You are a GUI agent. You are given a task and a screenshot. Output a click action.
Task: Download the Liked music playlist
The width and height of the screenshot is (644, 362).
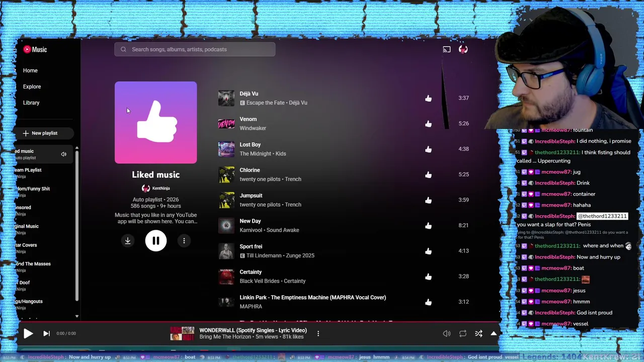[x=128, y=241]
